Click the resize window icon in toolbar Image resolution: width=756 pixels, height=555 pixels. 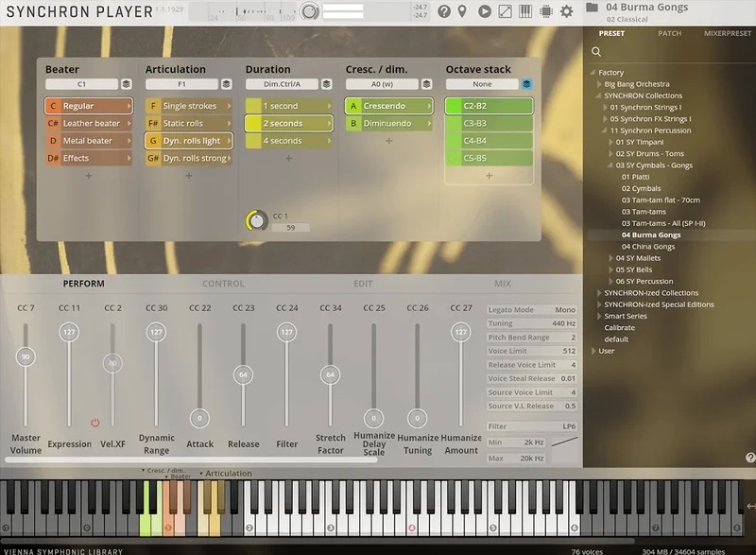pyautogui.click(x=505, y=11)
